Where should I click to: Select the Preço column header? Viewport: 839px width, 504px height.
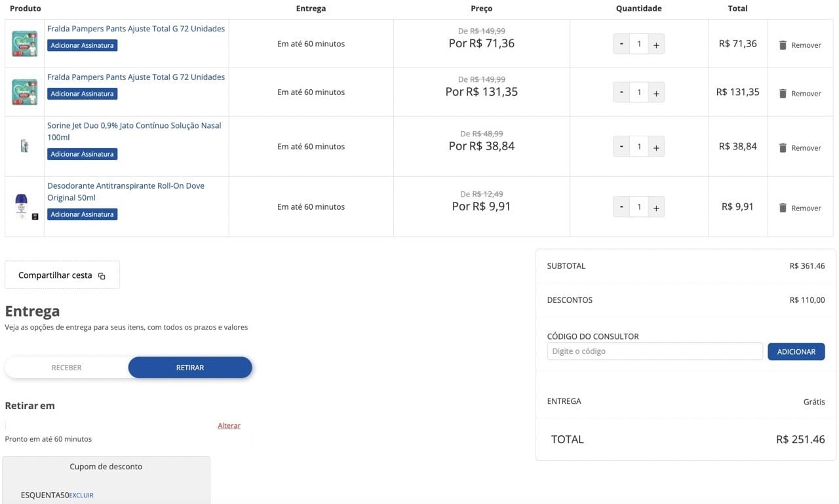(482, 9)
